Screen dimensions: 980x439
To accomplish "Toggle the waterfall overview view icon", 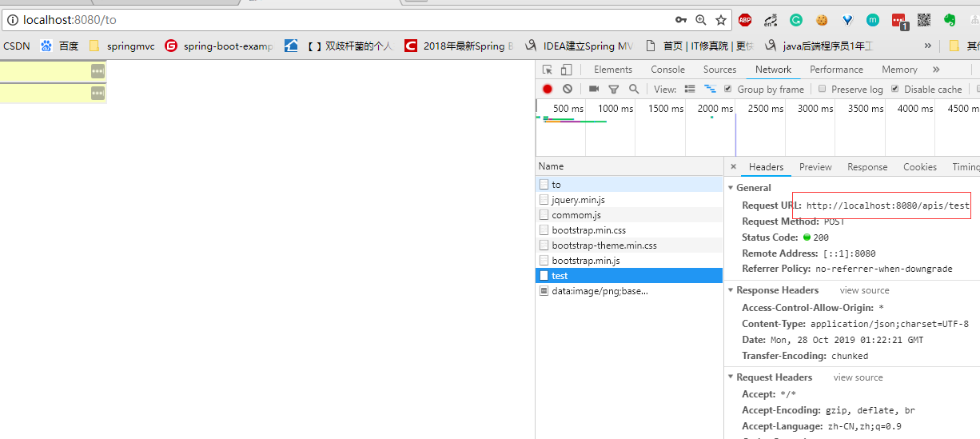I will coord(710,90).
